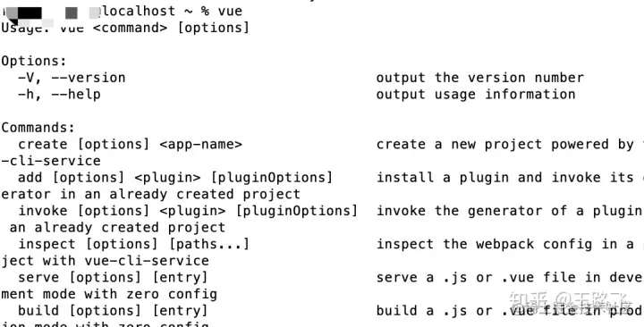This screenshot has width=644, height=327.
Task: Click 'create a new project powered by' text
Action: click(505, 145)
